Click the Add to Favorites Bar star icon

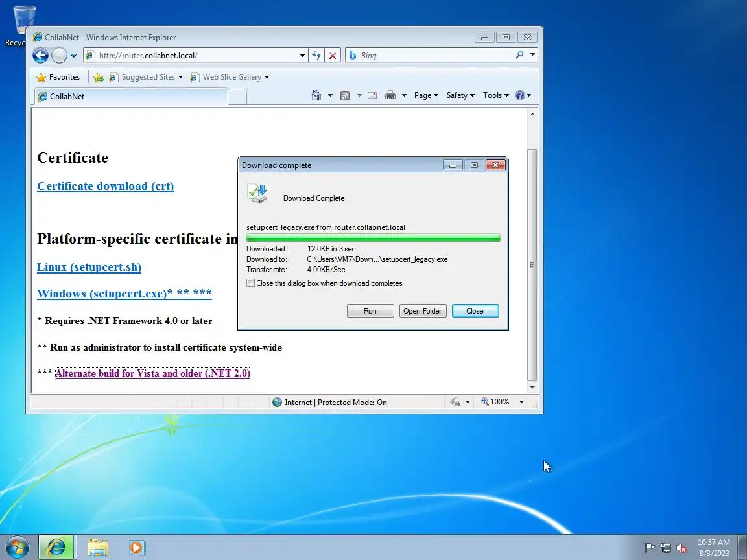click(99, 77)
